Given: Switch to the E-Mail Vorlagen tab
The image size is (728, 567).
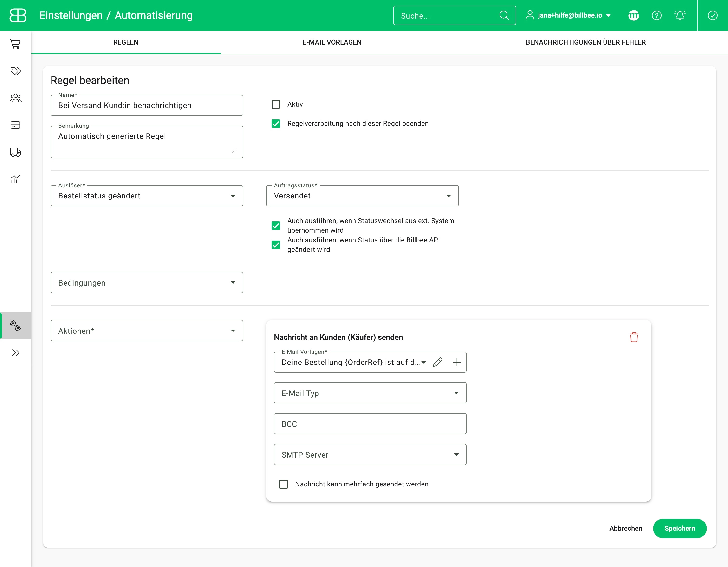Looking at the screenshot, I should click(332, 42).
